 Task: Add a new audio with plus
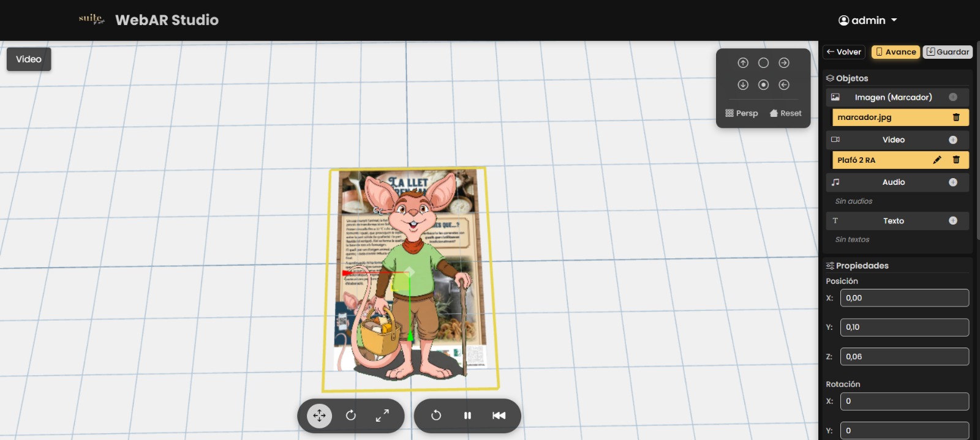click(x=953, y=182)
